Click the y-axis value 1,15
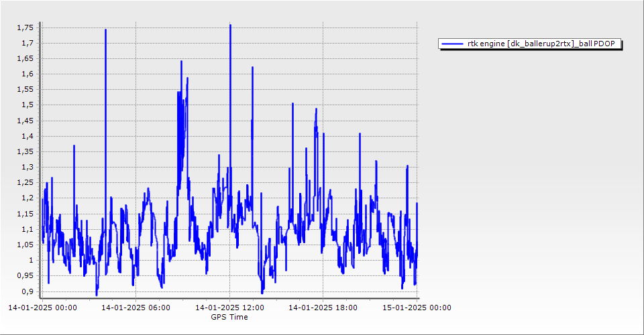Image resolution: width=644 pixels, height=335 pixels. pyautogui.click(x=25, y=214)
